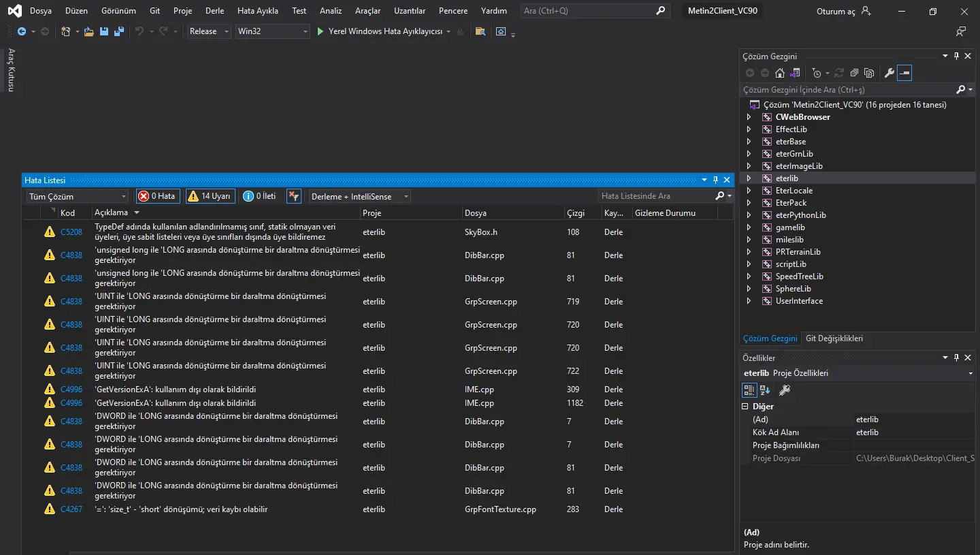Open the Uzantılar menu

pos(410,11)
